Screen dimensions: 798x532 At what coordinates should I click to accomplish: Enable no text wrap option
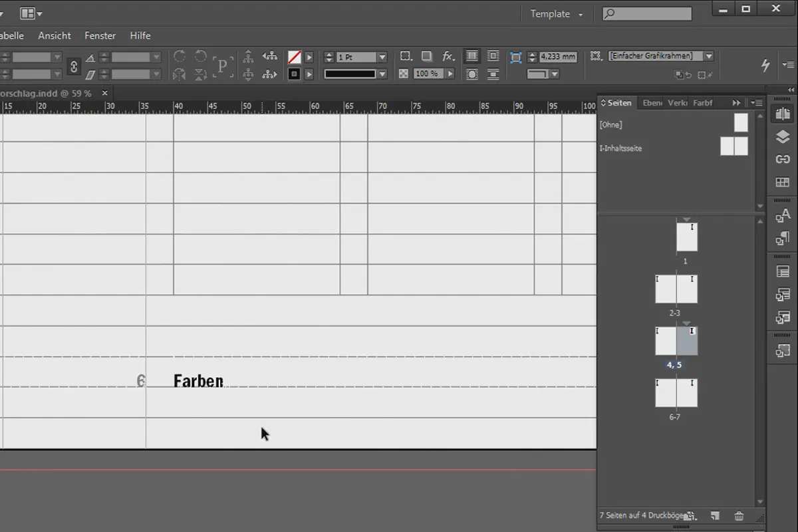coord(471,57)
